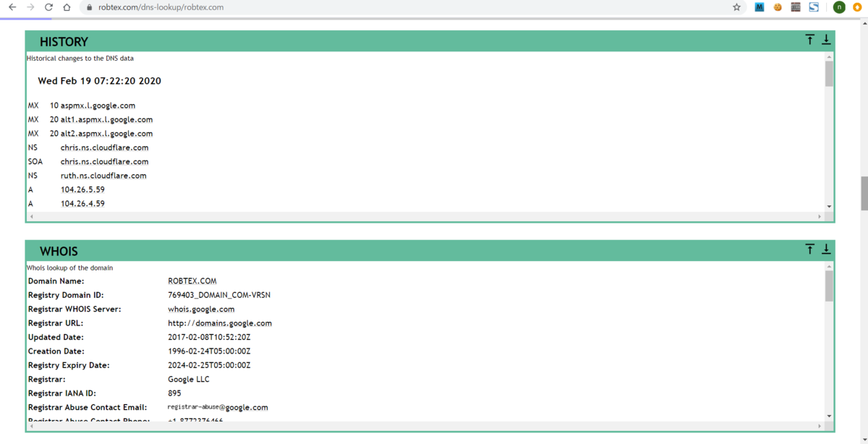Select the WHOIS panel header
Image resolution: width=868 pixels, height=444 pixels.
[x=59, y=251]
